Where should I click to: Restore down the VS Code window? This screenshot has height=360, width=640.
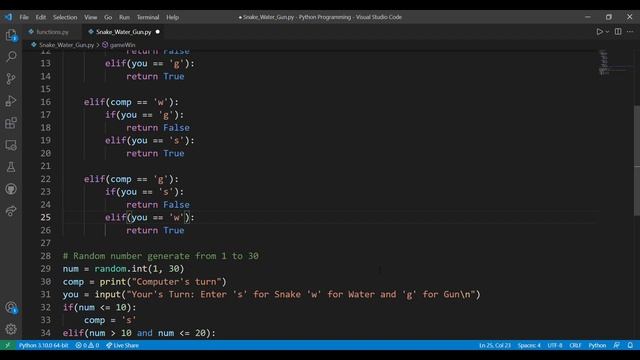pos(609,17)
